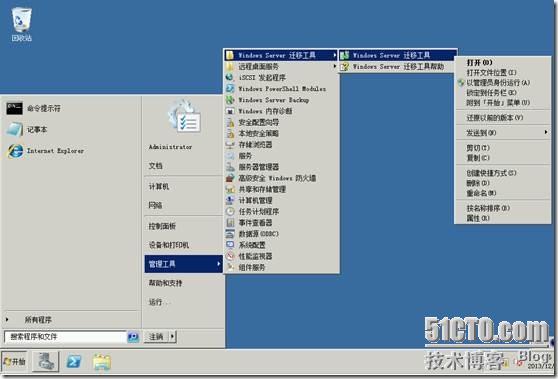The image size is (558, 379).
Task: Click the 任务计划程序 clock icon
Action: point(230,211)
